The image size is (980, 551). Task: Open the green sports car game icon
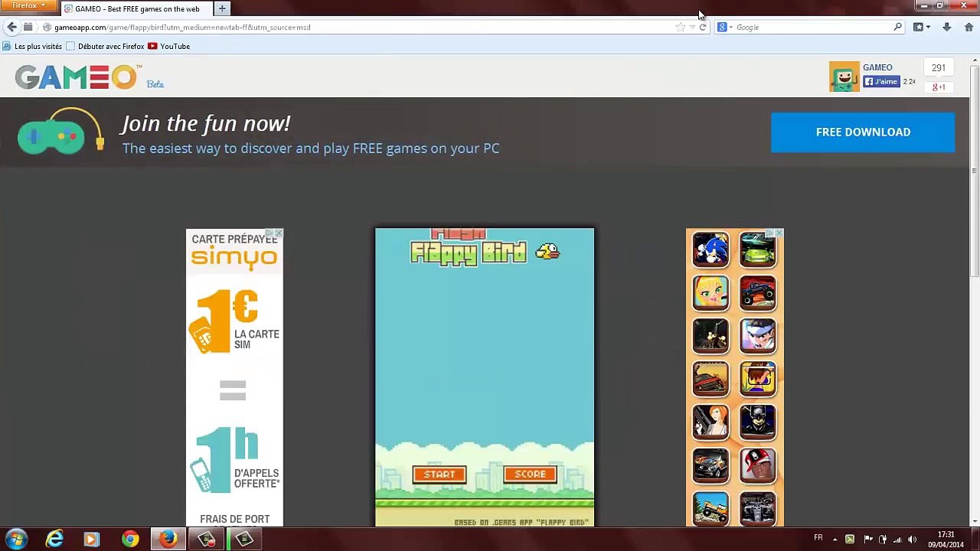click(x=758, y=250)
